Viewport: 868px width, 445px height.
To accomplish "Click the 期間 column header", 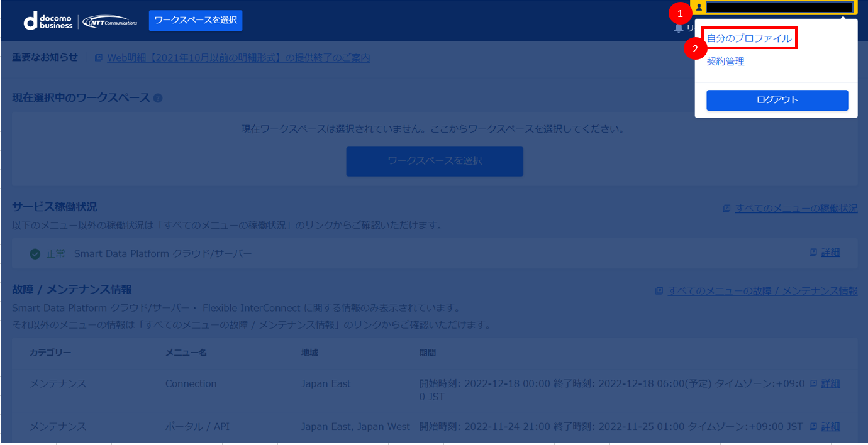I will coord(428,353).
